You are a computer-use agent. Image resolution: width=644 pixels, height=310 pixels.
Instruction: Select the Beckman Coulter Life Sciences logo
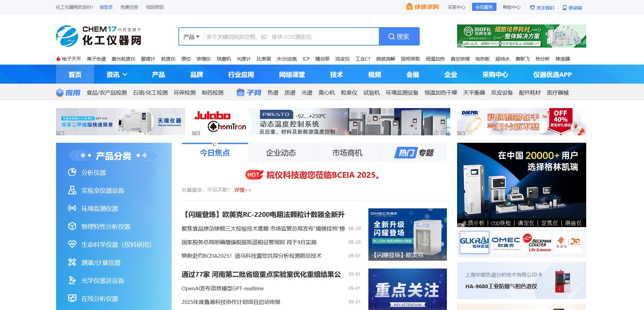tap(537, 242)
